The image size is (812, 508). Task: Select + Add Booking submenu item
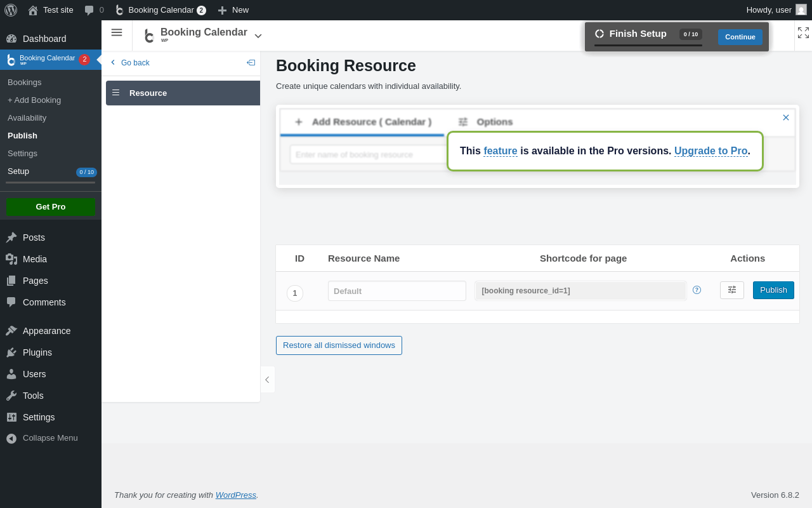tap(34, 100)
